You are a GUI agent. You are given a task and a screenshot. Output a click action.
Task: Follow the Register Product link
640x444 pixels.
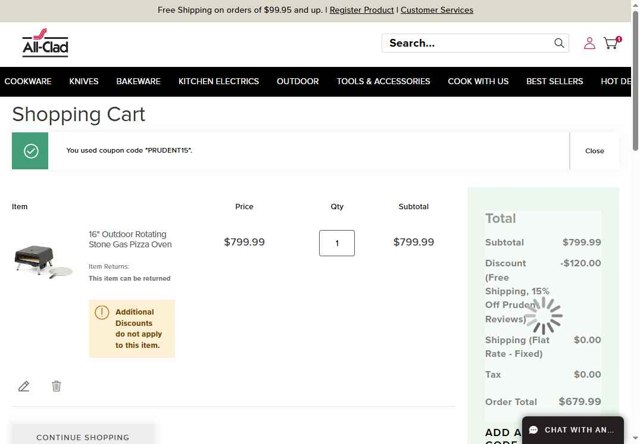pyautogui.click(x=362, y=10)
